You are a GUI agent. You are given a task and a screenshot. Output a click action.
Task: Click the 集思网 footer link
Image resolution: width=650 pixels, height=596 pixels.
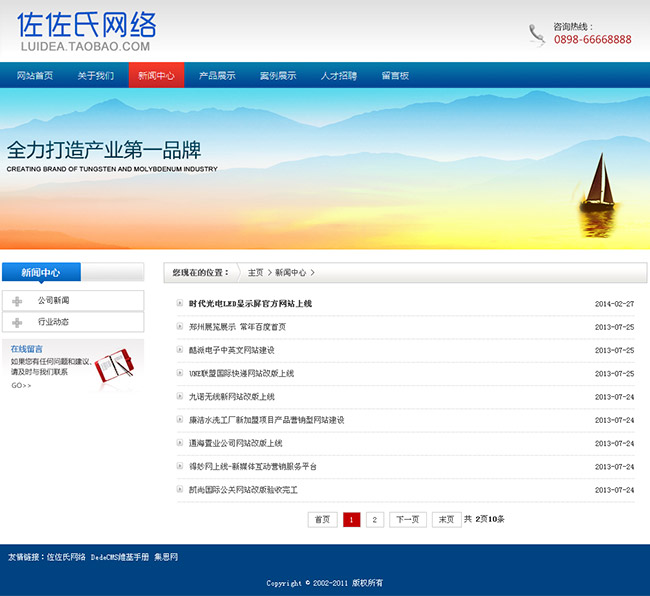click(166, 557)
